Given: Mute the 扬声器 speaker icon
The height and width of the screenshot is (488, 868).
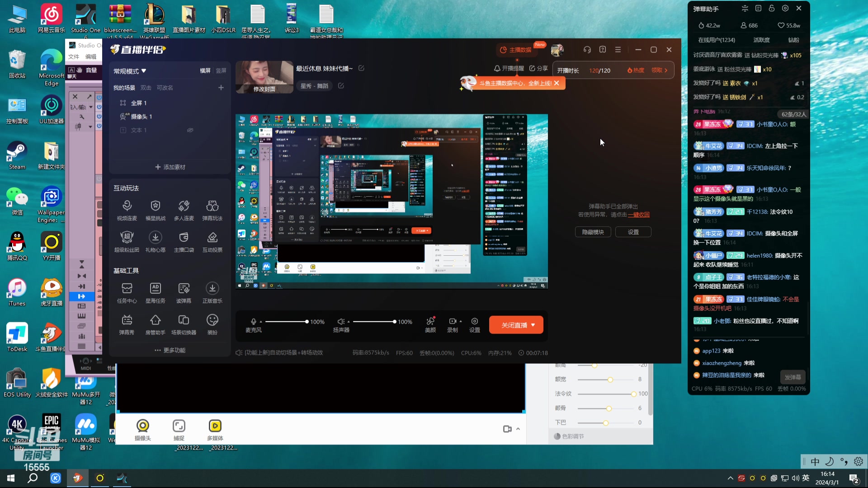Looking at the screenshot, I should tap(341, 321).
